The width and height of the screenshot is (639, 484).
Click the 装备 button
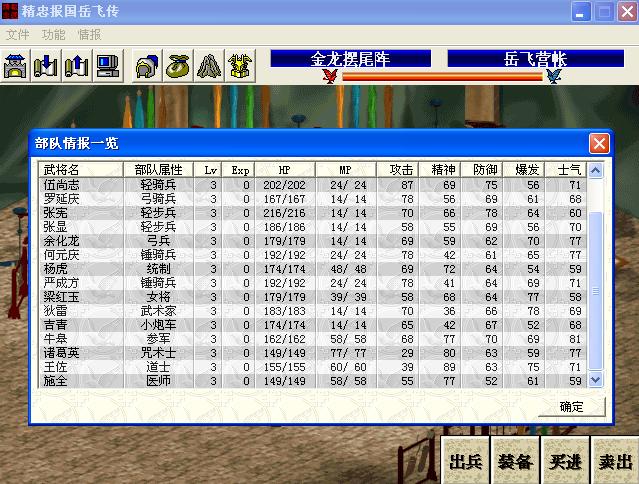pos(516,461)
